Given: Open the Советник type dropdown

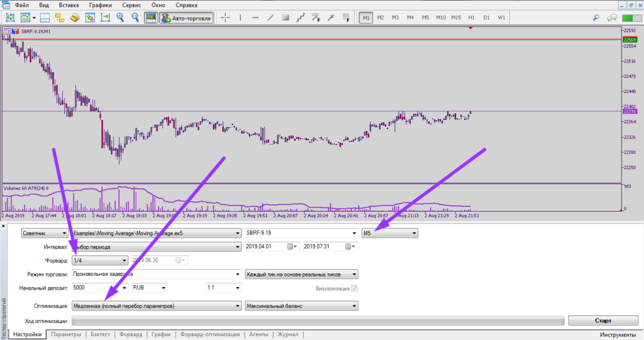Looking at the screenshot, I should click(x=45, y=233).
